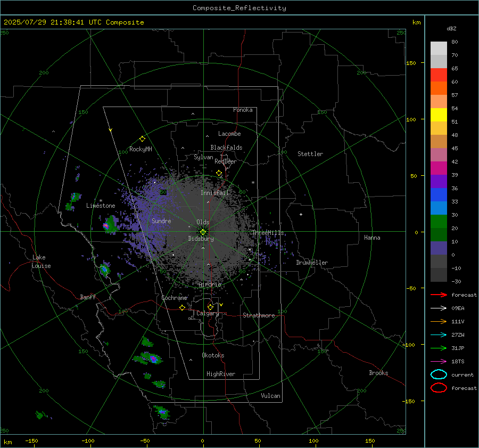Click the white cross marker west of Hanna
The height and width of the screenshot is (448, 479).
[x=301, y=214]
